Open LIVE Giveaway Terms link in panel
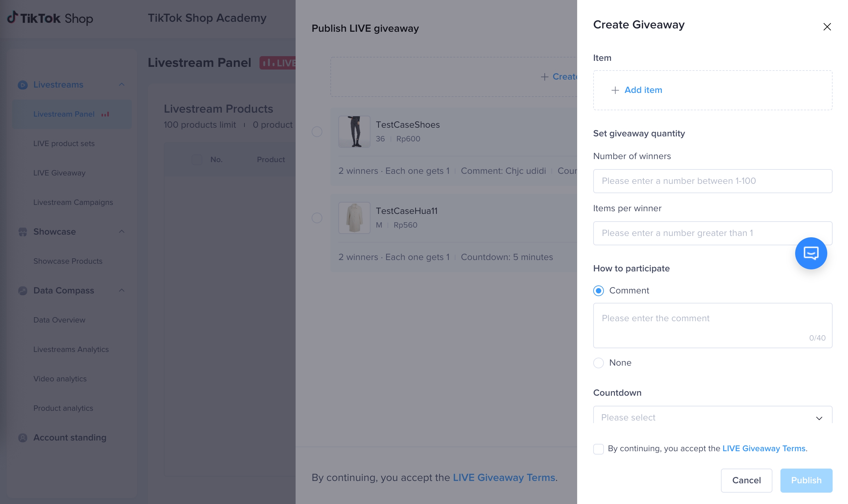Image resolution: width=848 pixels, height=504 pixels. click(x=763, y=448)
